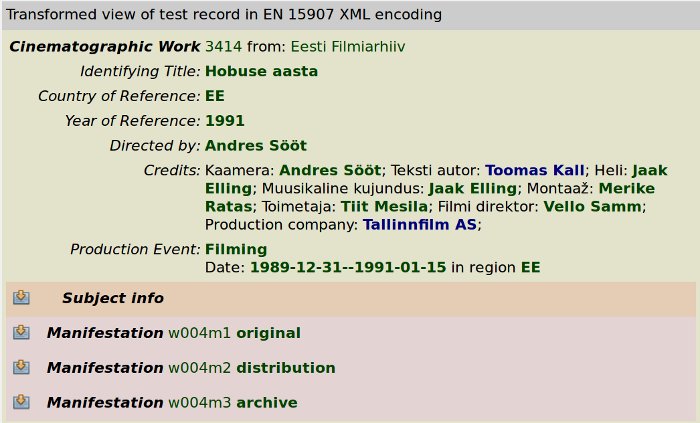Click the Filming production event value
700x423 pixels.
[236, 249]
